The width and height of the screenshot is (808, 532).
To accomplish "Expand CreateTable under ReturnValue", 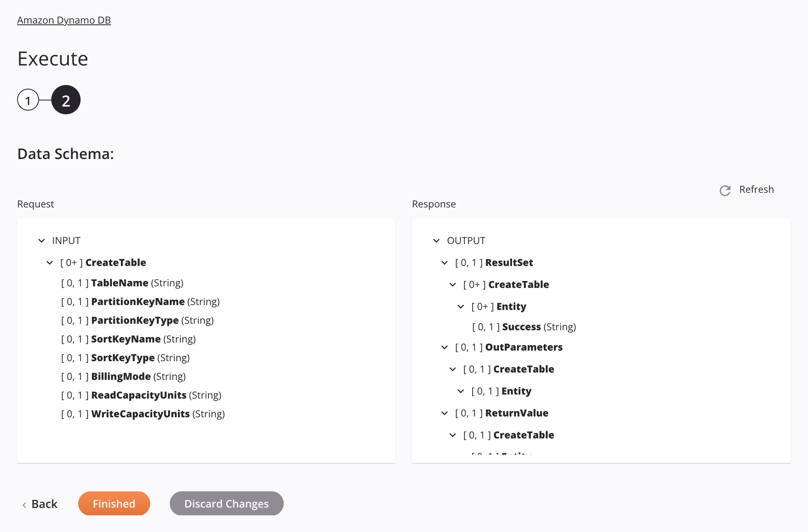I will pyautogui.click(x=453, y=435).
